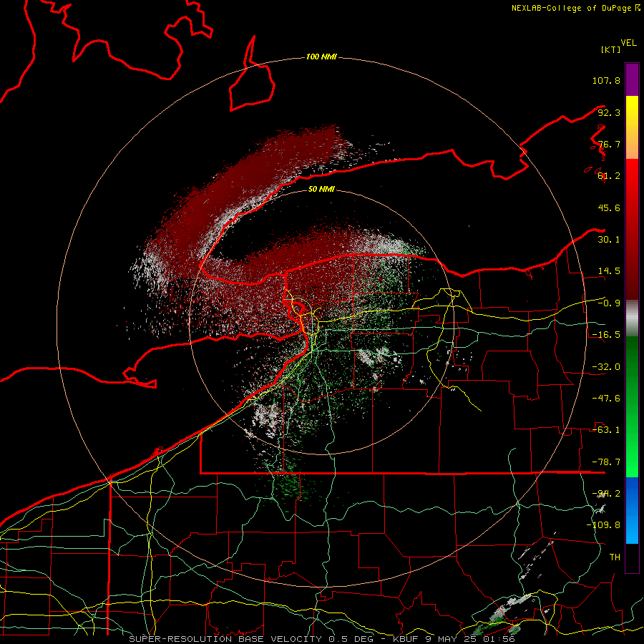Click the [KT] units label
This screenshot has height=644, width=644.
pyautogui.click(x=610, y=49)
